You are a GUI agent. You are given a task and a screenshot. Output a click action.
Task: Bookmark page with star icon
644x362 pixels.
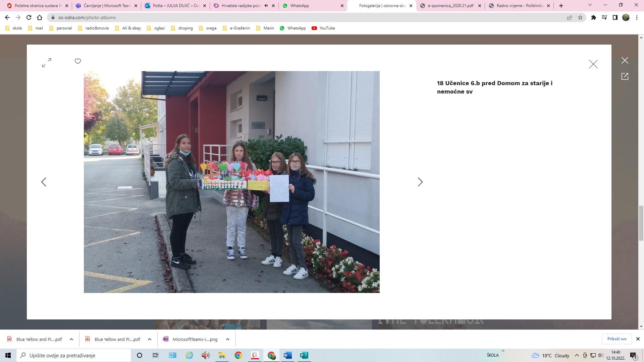(x=580, y=17)
